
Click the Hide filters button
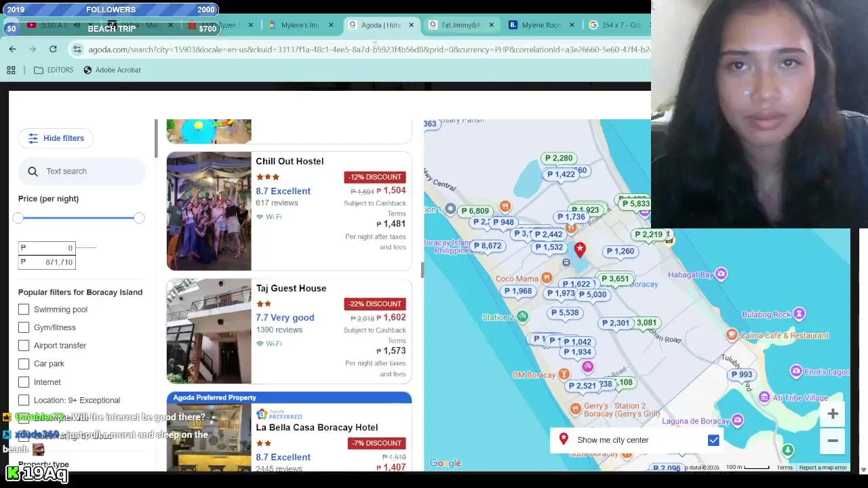pos(56,138)
